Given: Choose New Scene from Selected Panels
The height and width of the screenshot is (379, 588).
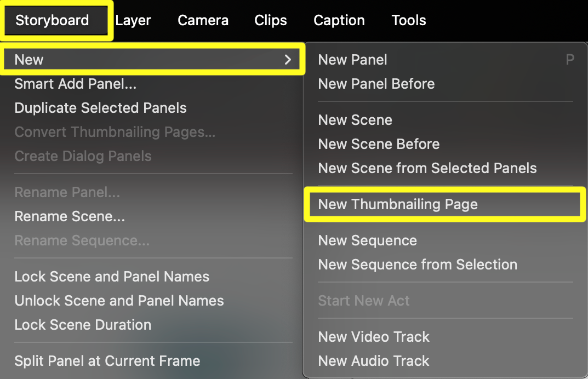Looking at the screenshot, I should pyautogui.click(x=427, y=168).
